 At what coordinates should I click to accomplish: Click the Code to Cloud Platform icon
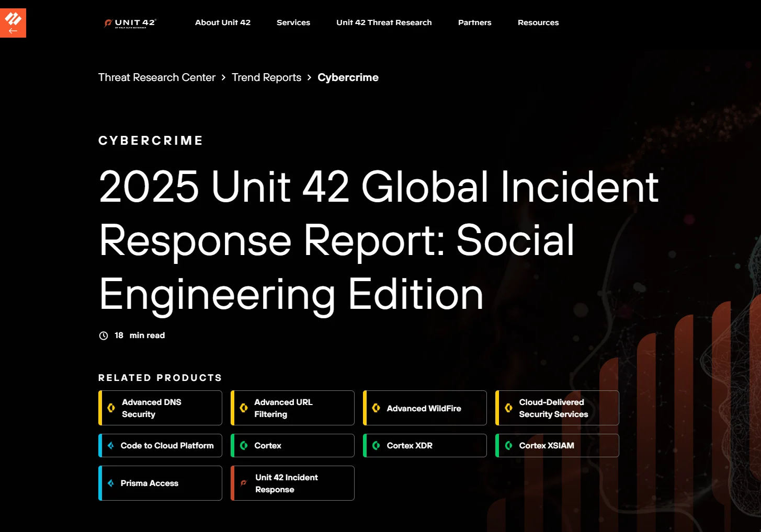click(110, 446)
